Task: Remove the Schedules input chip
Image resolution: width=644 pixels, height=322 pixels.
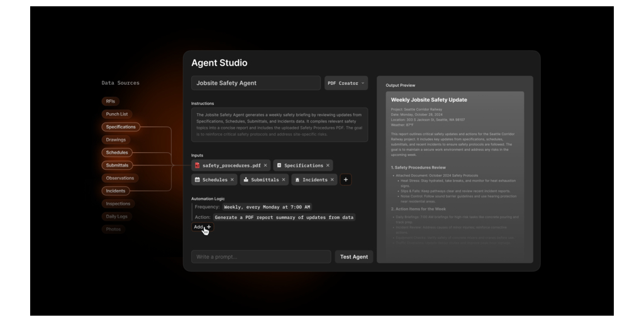Action: point(232,180)
